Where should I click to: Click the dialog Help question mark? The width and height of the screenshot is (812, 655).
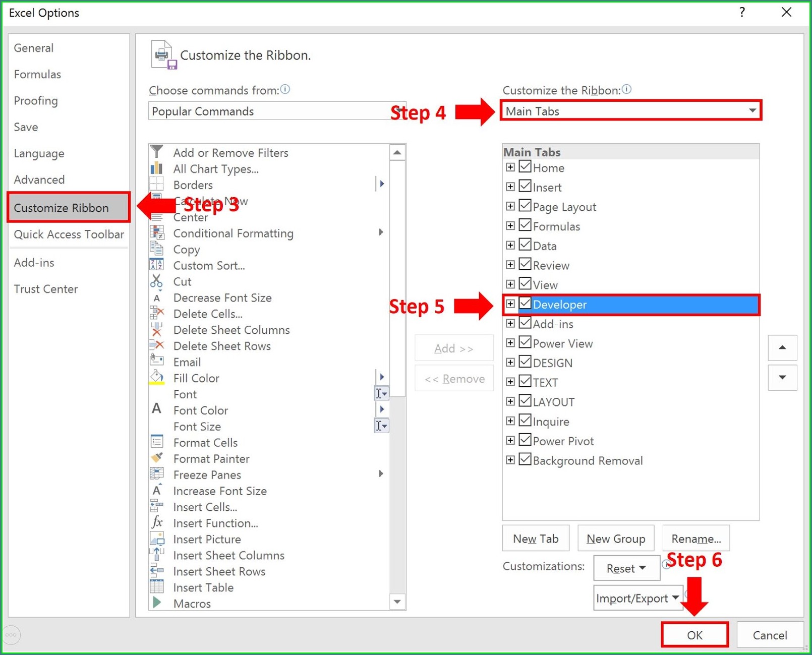pyautogui.click(x=742, y=13)
